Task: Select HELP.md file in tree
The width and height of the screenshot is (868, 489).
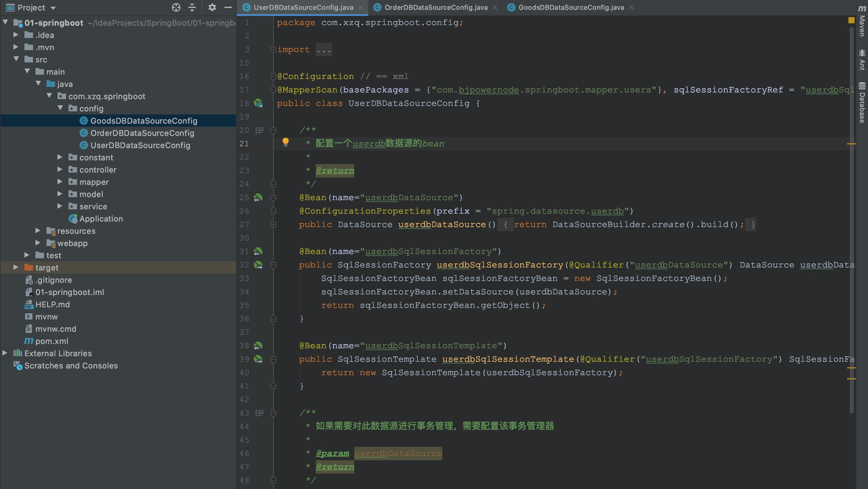Action: (x=52, y=304)
